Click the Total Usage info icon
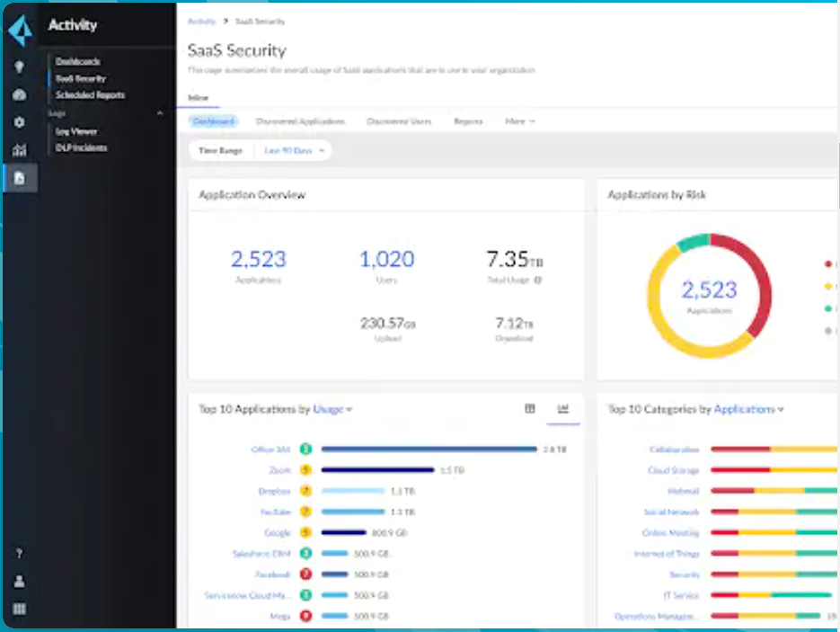 point(538,280)
